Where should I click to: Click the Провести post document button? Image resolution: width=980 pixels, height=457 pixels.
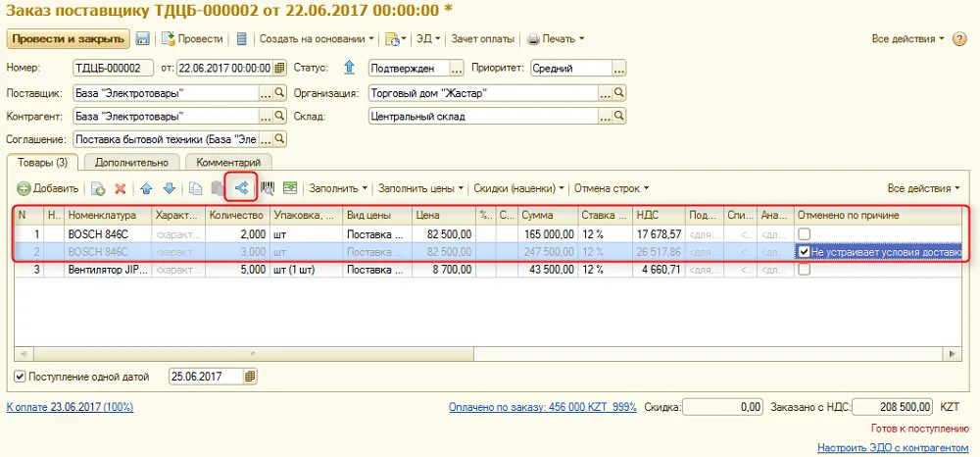[192, 39]
